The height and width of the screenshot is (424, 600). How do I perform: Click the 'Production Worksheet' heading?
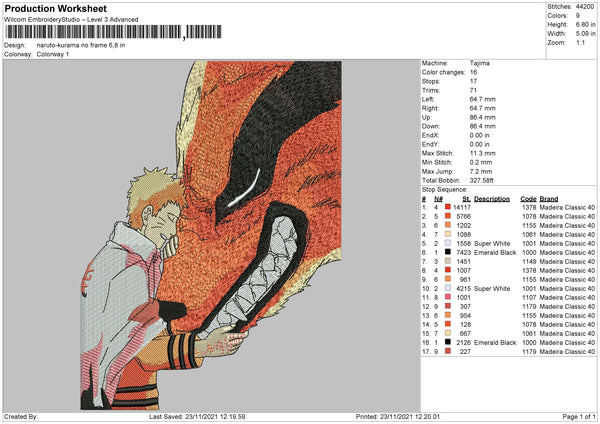55,8
